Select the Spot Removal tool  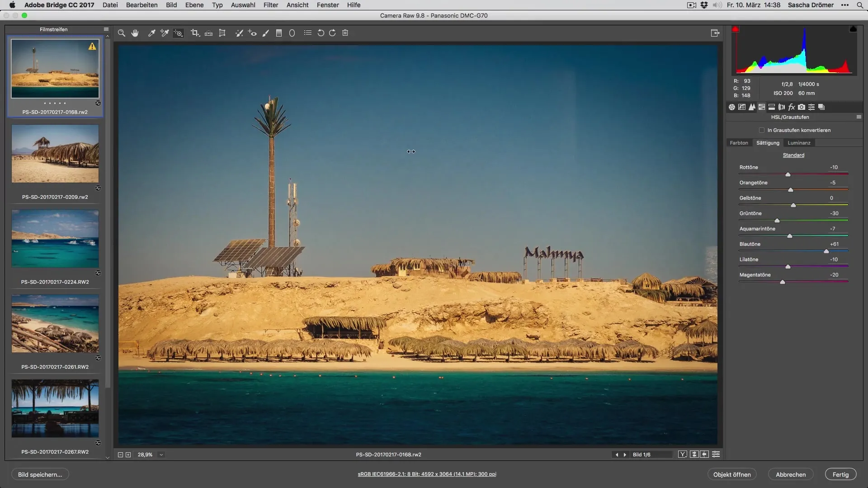239,33
